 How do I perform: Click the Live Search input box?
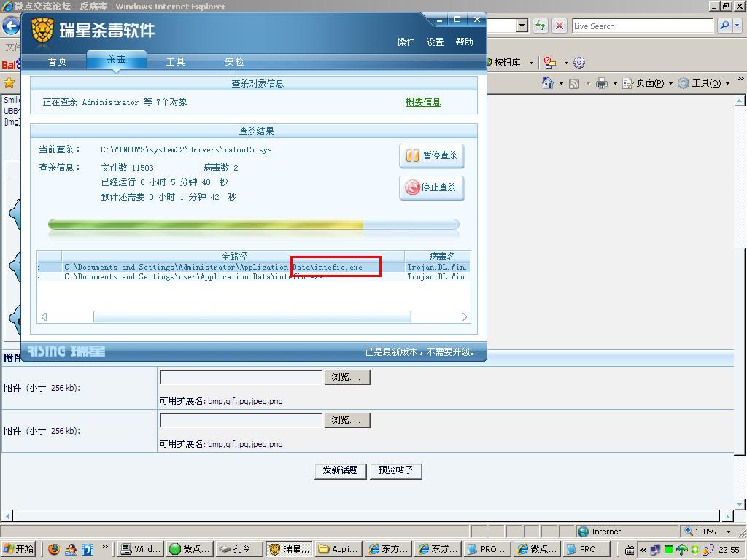643,26
